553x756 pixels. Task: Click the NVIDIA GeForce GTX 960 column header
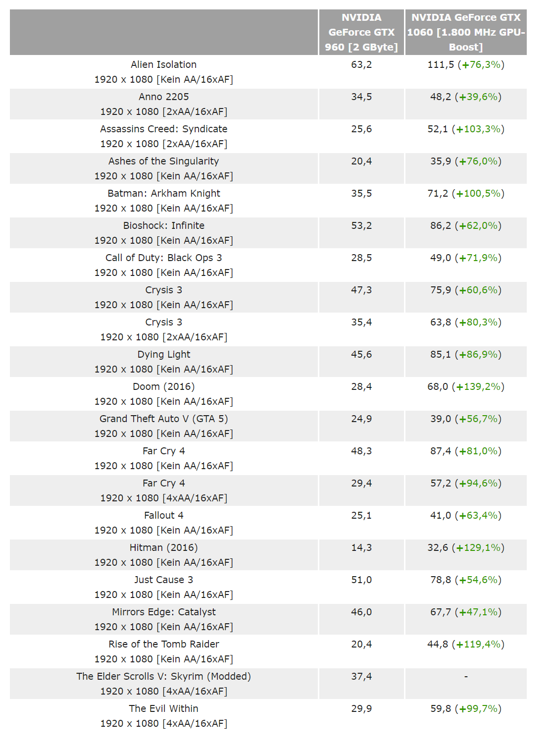click(361, 32)
